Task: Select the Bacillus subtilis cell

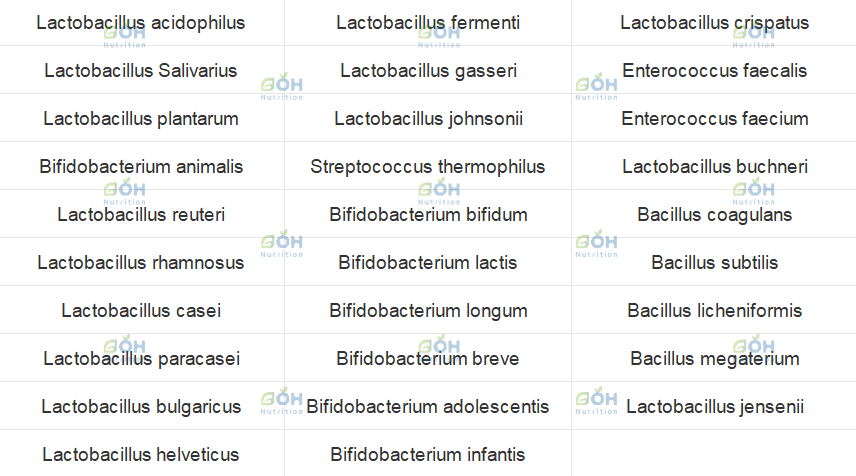Action: tap(714, 263)
